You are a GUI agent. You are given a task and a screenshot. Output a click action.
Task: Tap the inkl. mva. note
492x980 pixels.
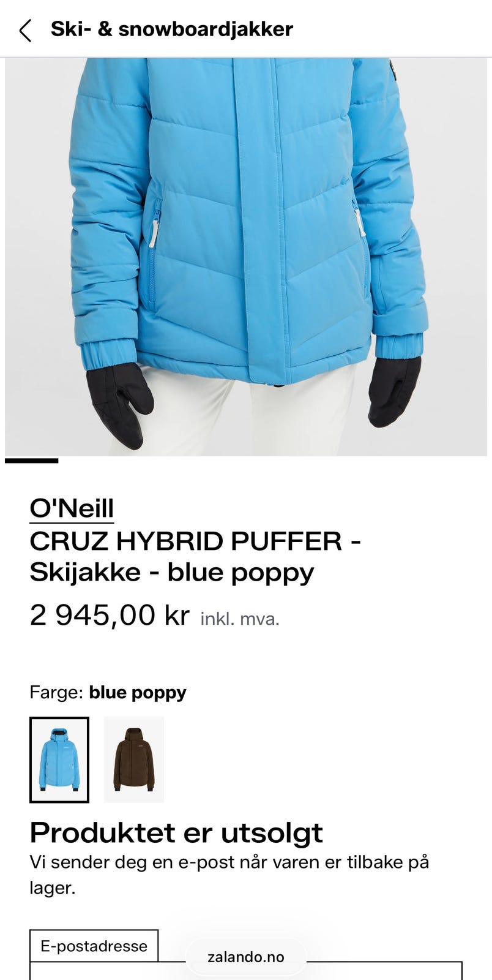[x=240, y=619]
